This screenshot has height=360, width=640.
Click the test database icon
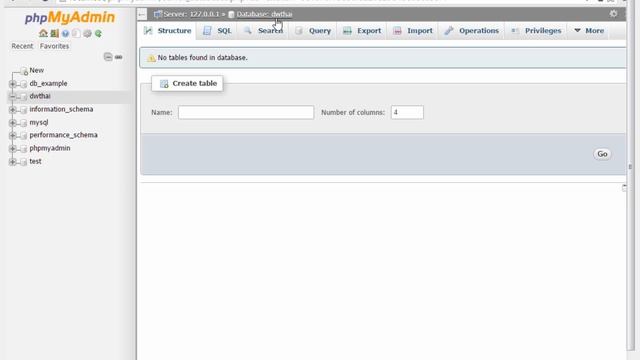pos(23,162)
